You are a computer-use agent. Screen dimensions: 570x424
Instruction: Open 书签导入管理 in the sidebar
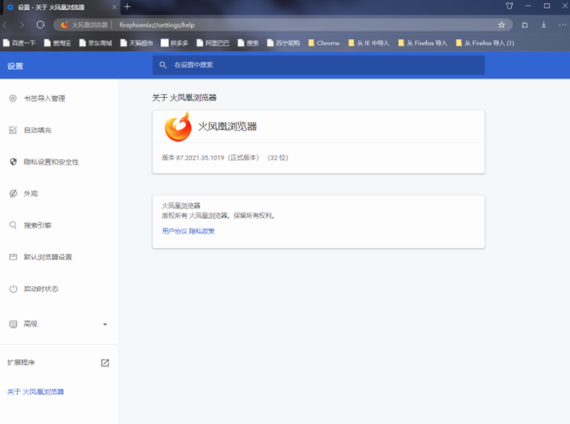point(44,98)
